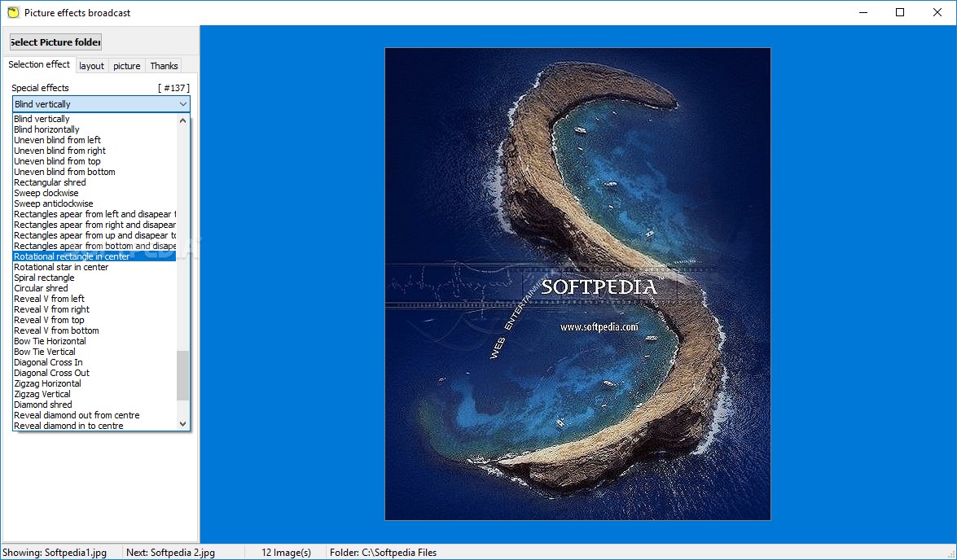The width and height of the screenshot is (957, 560).
Task: Pick Diagonal Cross In effect
Action: coord(94,361)
